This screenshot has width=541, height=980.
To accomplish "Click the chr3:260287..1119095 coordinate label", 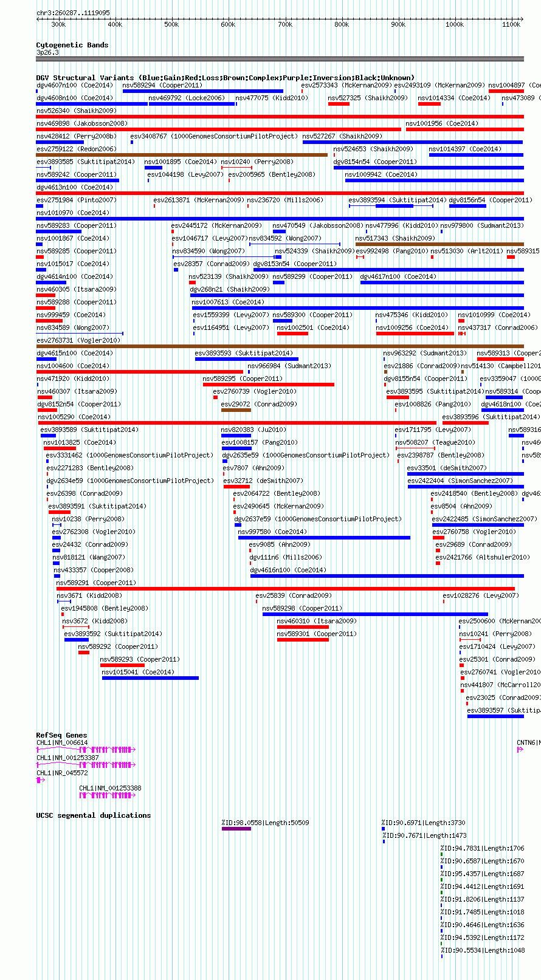I will click(73, 13).
